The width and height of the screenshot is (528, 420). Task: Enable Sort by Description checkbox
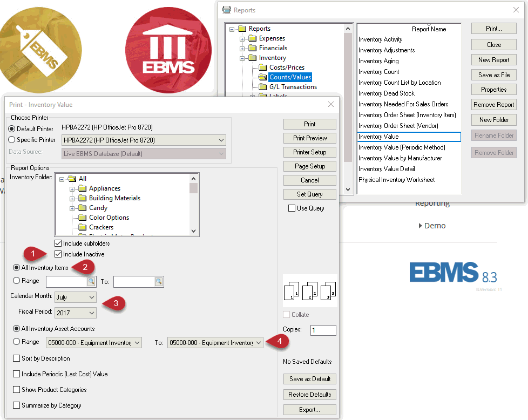[16, 358]
